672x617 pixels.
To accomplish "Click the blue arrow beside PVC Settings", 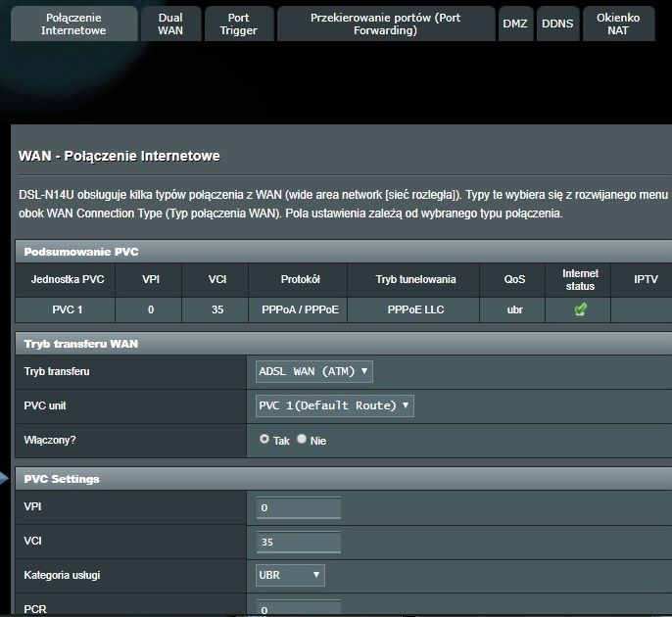I will [x=5, y=479].
